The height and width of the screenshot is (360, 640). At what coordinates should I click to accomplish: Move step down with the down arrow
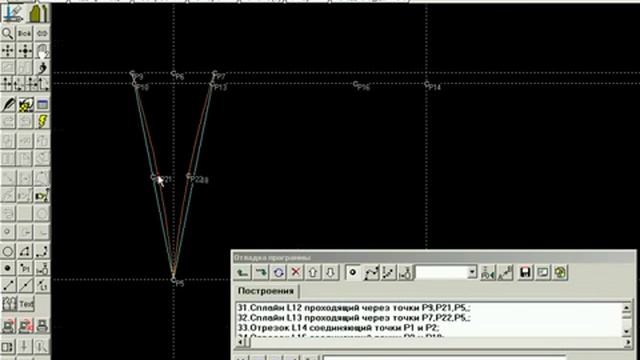(x=331, y=272)
